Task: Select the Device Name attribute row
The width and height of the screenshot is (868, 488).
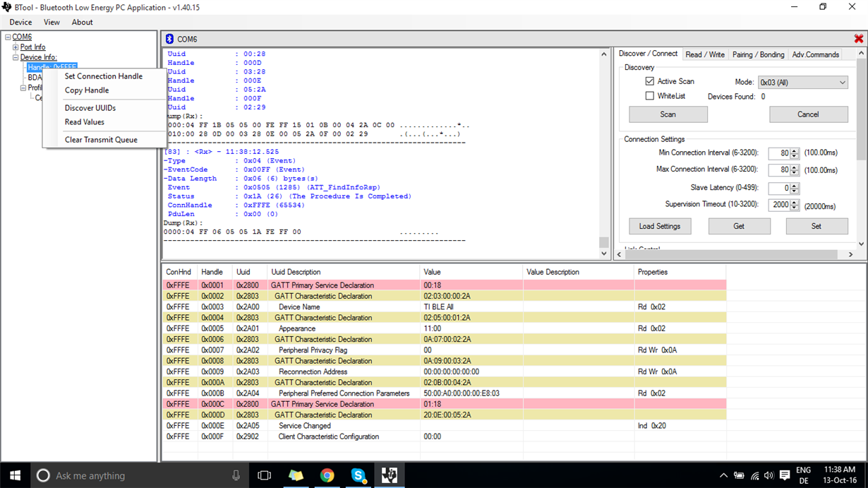Action: [x=445, y=307]
